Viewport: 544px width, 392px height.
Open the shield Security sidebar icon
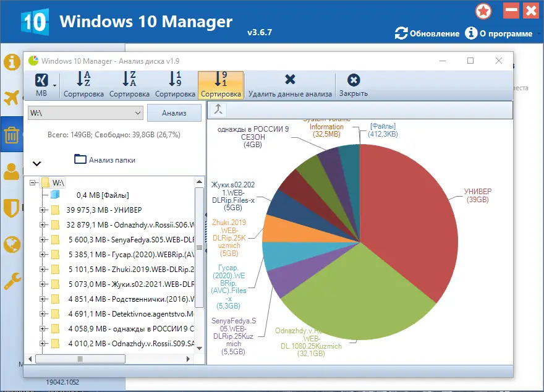12,208
